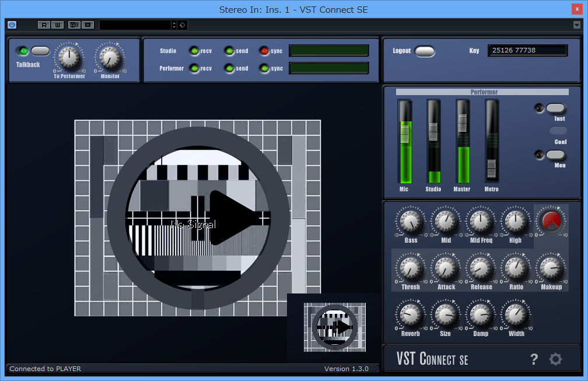
Task: Click the Studio send indicator
Action: 229,51
